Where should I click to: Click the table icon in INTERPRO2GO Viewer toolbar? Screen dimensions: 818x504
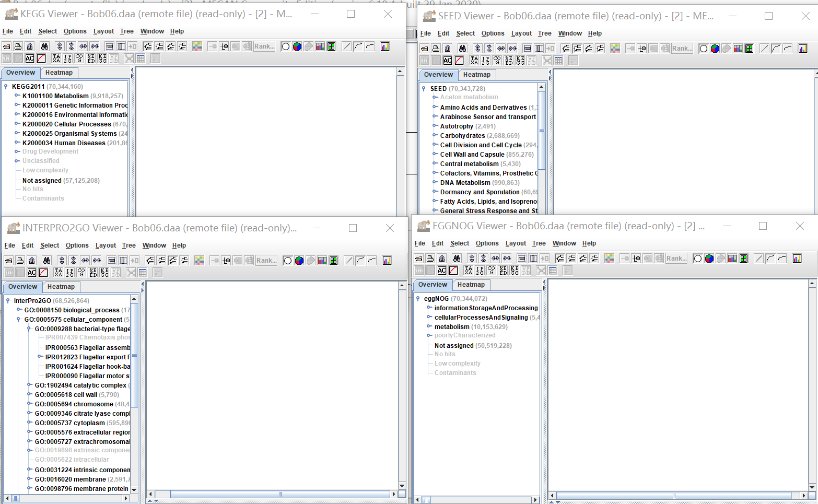pos(143,273)
